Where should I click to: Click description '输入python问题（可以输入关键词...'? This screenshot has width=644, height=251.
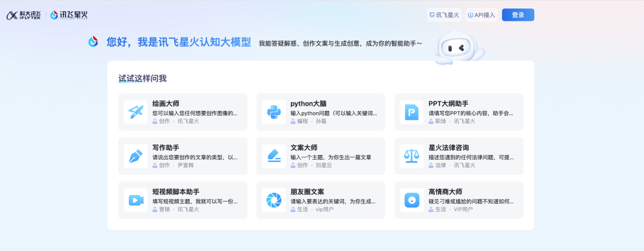(333, 113)
